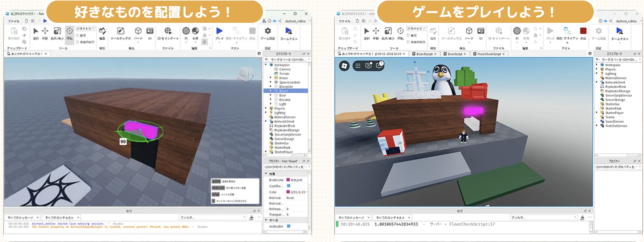Select the 移動 move tool in left window
This screenshot has height=242, width=644.
[x=45, y=33]
